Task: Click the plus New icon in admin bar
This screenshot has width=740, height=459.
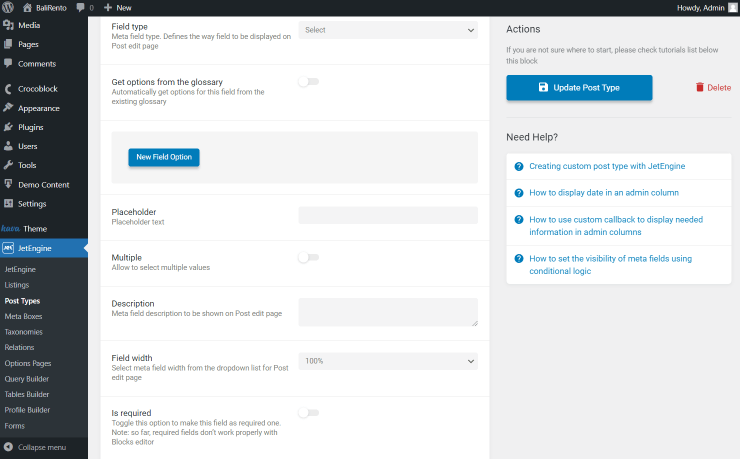Action: tap(108, 8)
